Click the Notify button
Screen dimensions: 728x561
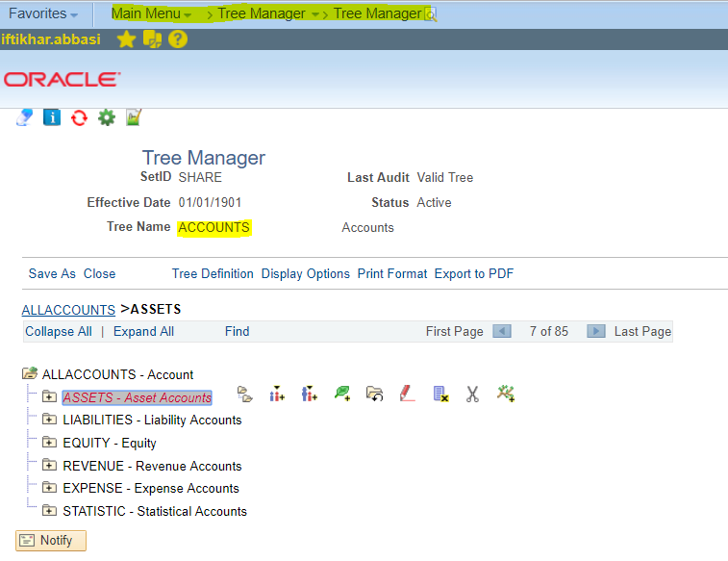click(x=51, y=541)
